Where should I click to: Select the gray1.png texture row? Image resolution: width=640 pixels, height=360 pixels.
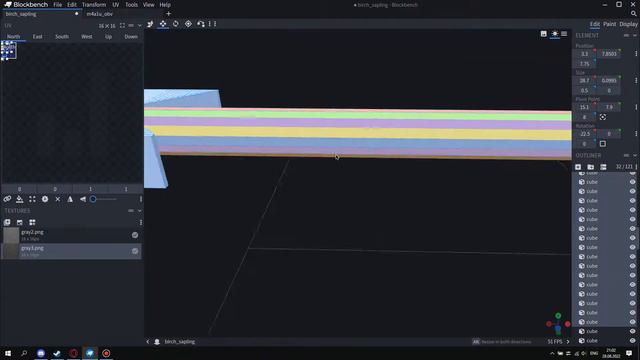pyautogui.click(x=71, y=251)
